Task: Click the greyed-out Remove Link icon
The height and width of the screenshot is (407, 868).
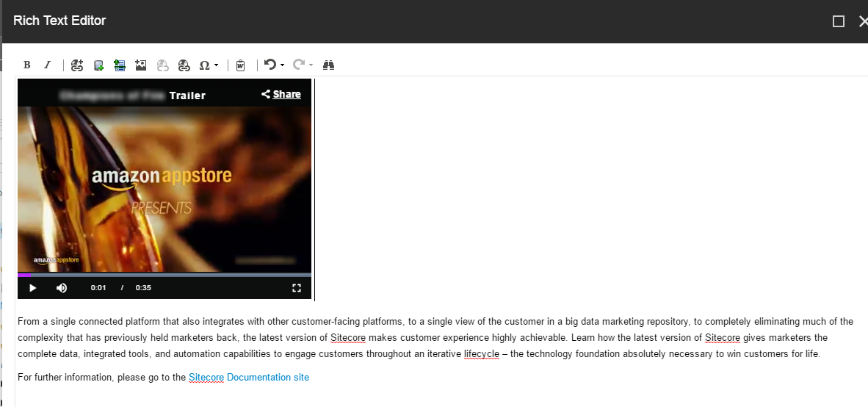Action: click(x=162, y=65)
